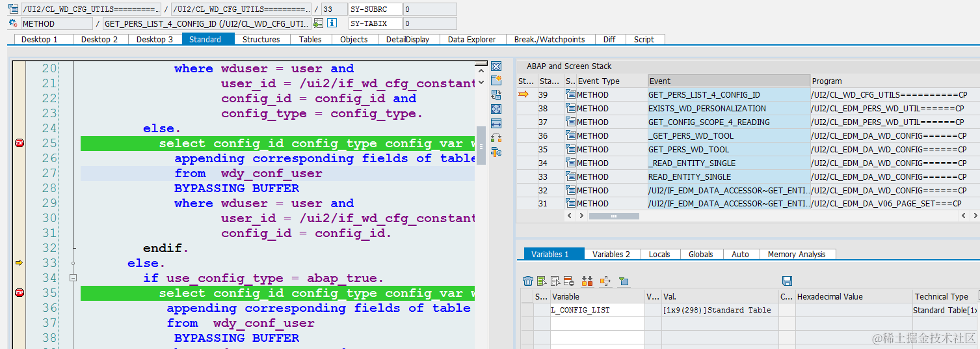Click the new tool icon beside the editor
980x349 pixels.
[x=496, y=81]
